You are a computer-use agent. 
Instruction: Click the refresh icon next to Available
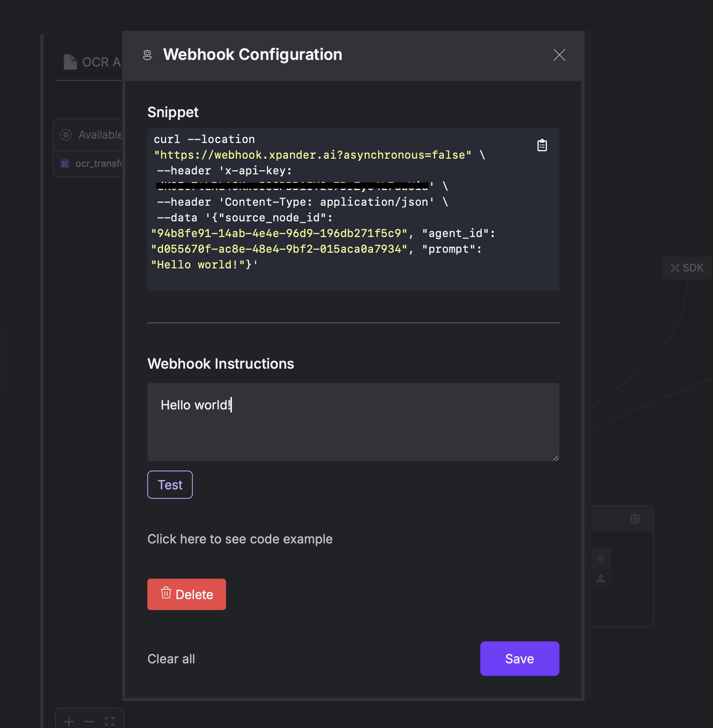66,134
